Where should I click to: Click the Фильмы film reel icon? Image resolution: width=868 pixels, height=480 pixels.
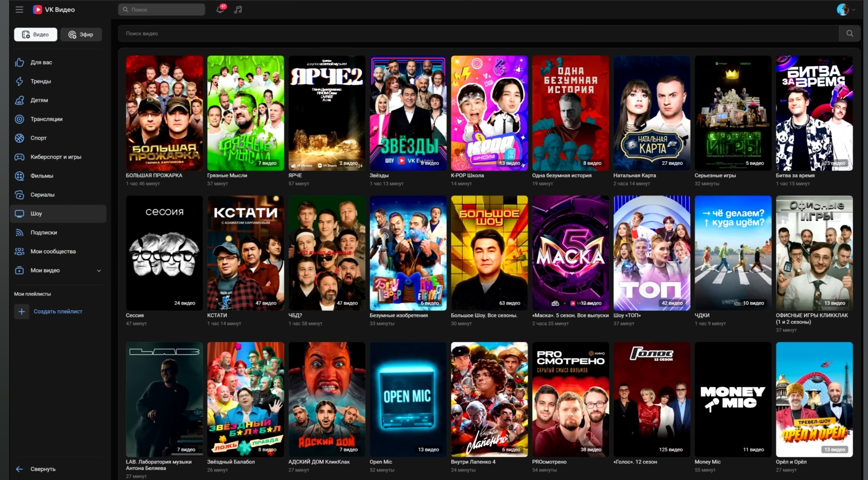(19, 176)
